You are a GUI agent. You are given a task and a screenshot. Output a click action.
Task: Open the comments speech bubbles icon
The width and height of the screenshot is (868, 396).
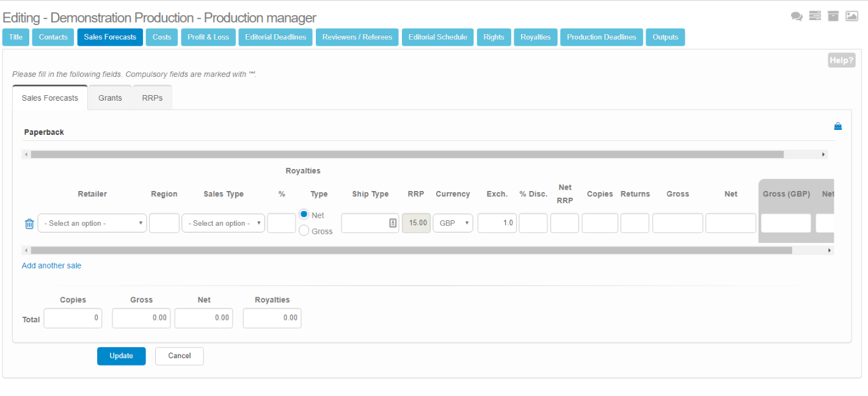pyautogui.click(x=797, y=16)
